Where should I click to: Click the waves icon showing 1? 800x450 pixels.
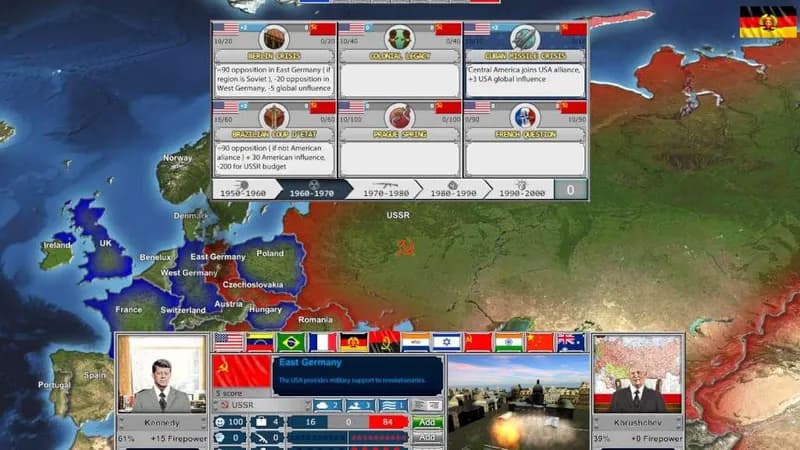click(x=393, y=406)
